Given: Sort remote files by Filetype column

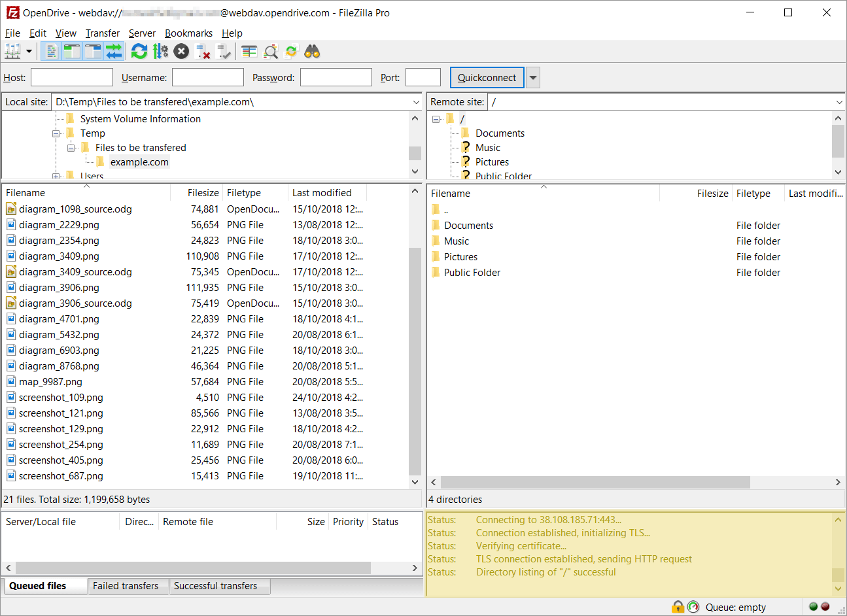Looking at the screenshot, I should (758, 194).
